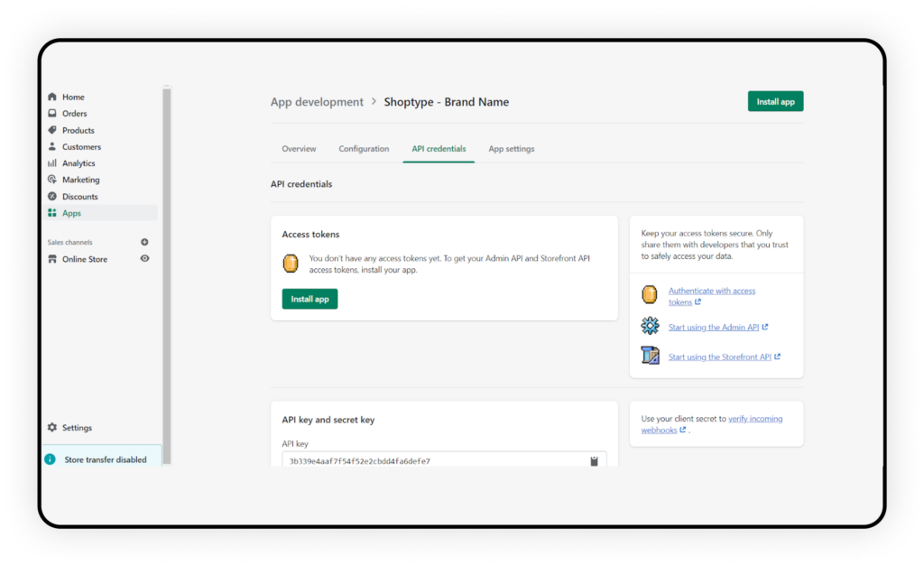Go back to App development breadcrumb
The image size is (924, 565).
[x=317, y=101]
